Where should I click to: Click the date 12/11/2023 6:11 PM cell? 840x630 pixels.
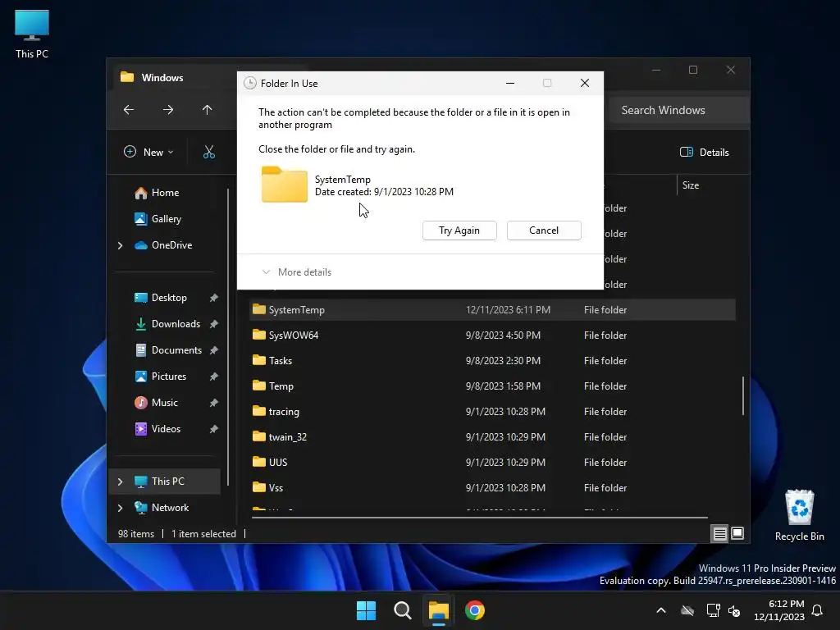(508, 309)
